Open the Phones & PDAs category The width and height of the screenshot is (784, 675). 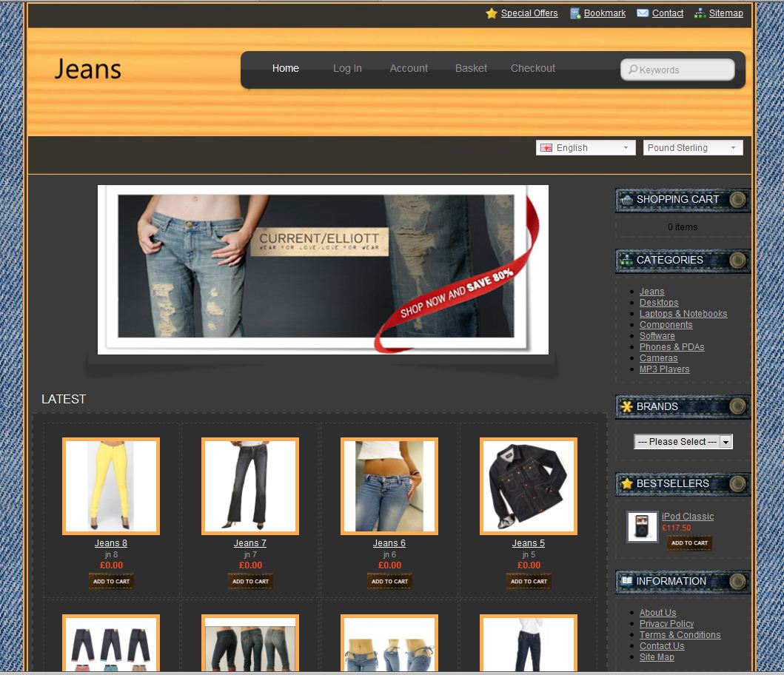click(x=671, y=347)
